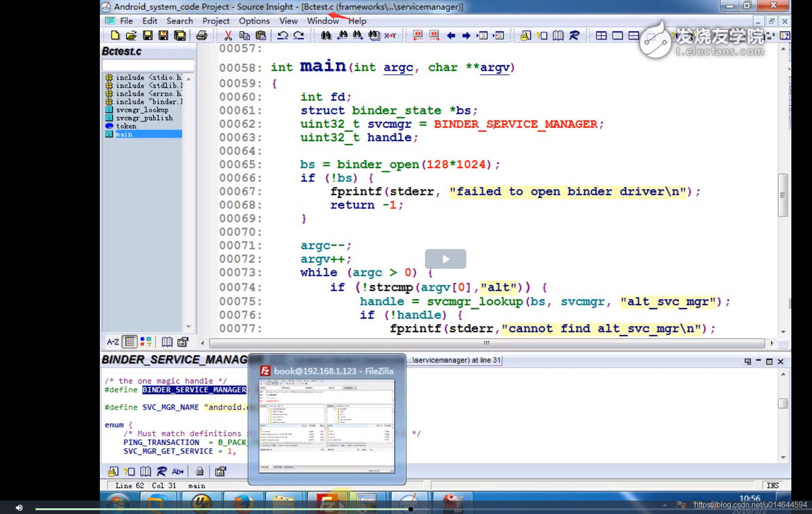The image size is (812, 514).
Task: Click the Save All stacked floppies icon
Action: click(x=180, y=36)
